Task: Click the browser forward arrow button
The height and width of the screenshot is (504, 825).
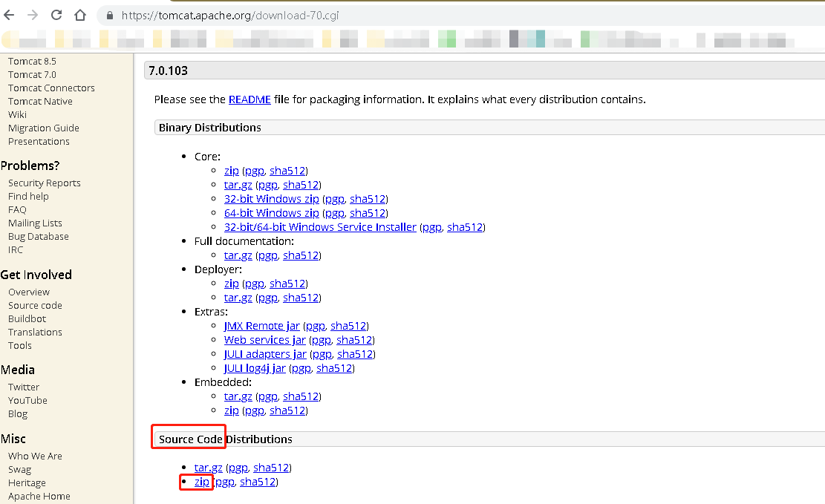Action: point(33,15)
